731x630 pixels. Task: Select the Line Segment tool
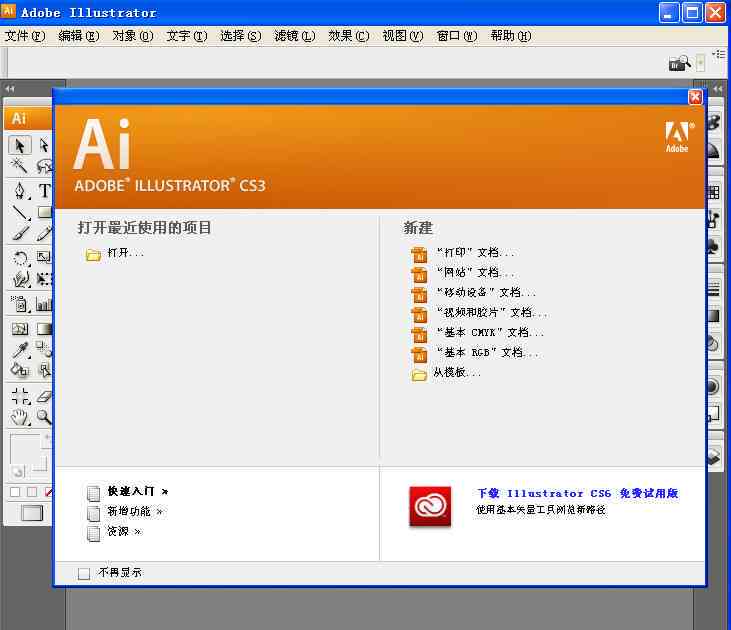pyautogui.click(x=20, y=212)
